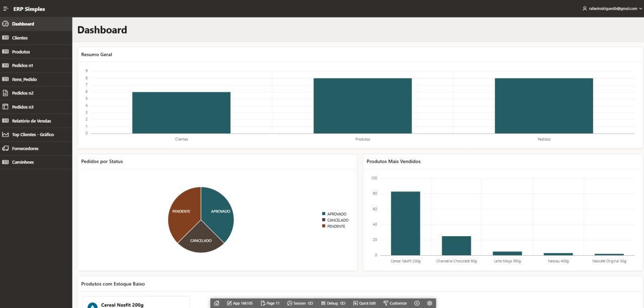Show the Top Clientes - Gráfico page
Viewport: 644px width, 308px height.
tap(36, 135)
